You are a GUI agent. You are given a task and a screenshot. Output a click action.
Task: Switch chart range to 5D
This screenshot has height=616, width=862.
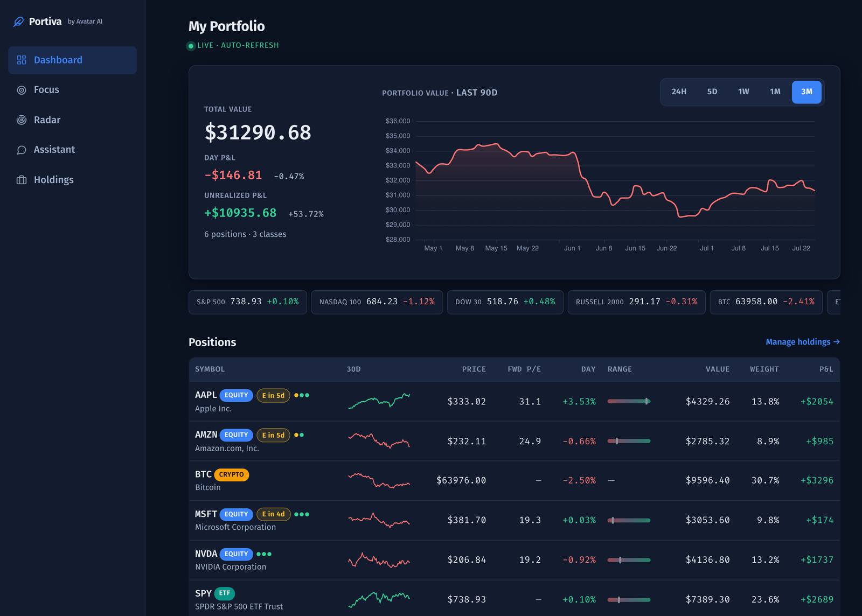click(712, 92)
